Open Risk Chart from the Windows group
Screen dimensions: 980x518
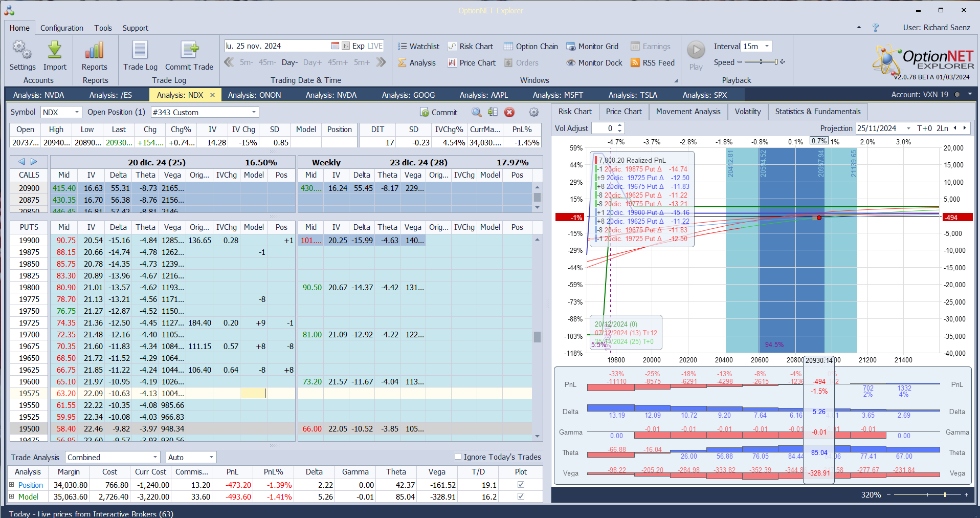470,46
